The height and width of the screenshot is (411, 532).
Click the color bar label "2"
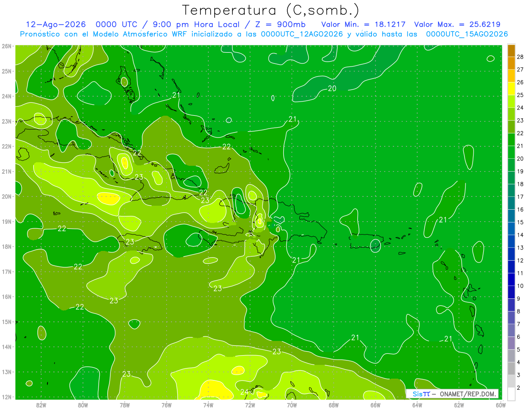518,388
